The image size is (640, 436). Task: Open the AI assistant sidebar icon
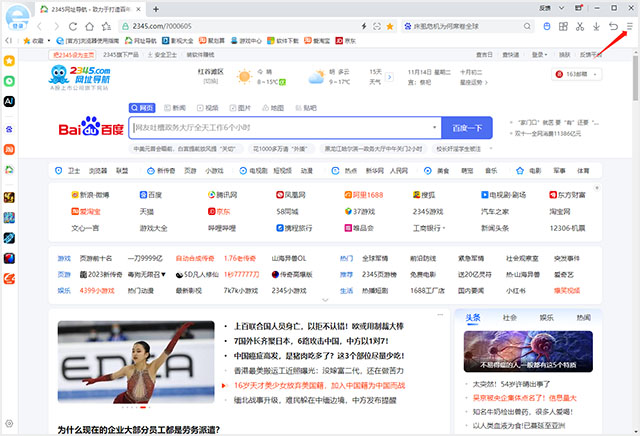tap(9, 101)
